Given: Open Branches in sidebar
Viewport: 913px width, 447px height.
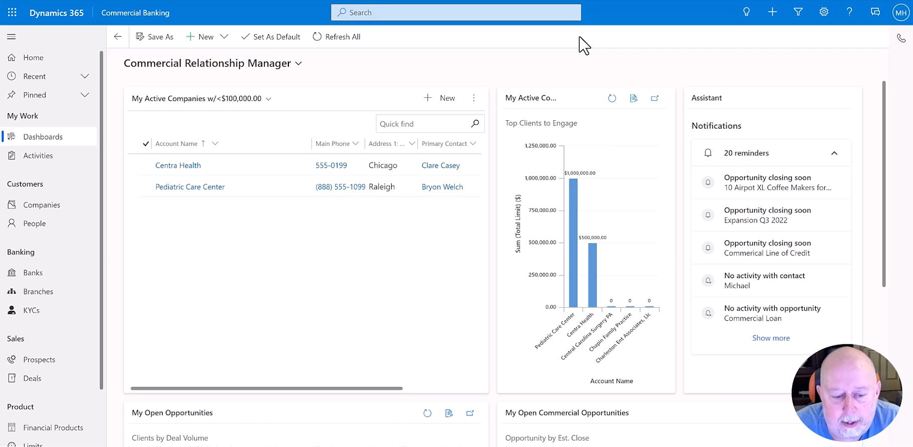Looking at the screenshot, I should pyautogui.click(x=38, y=292).
